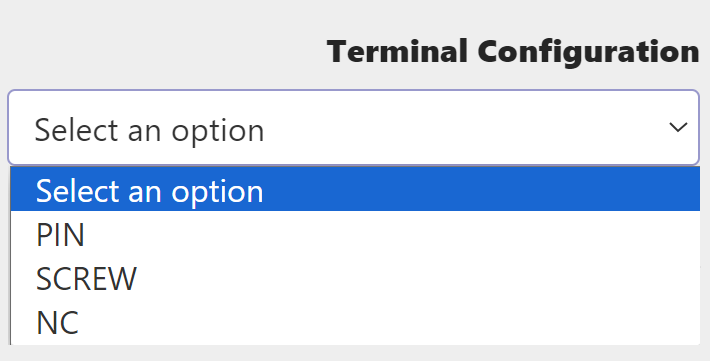Collapse the Terminal Configuration combo box
Viewport: 710px width, 361px height.
pos(354,127)
